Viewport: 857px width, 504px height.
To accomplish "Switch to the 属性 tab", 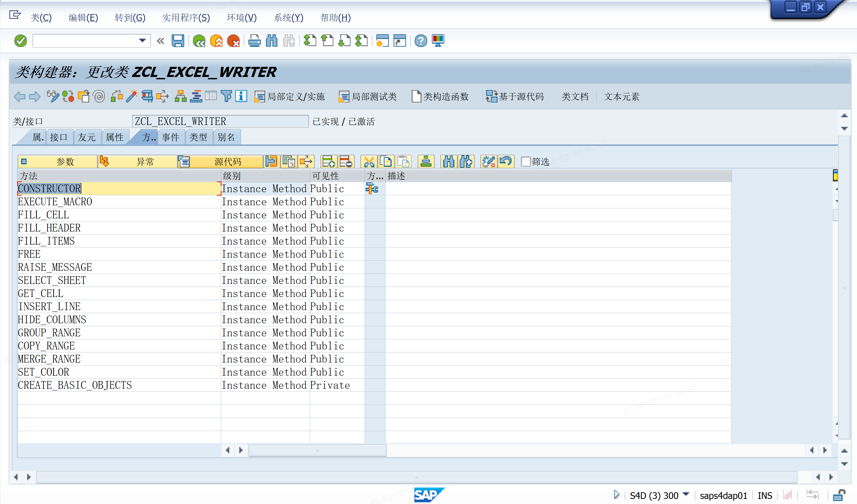I will point(115,137).
